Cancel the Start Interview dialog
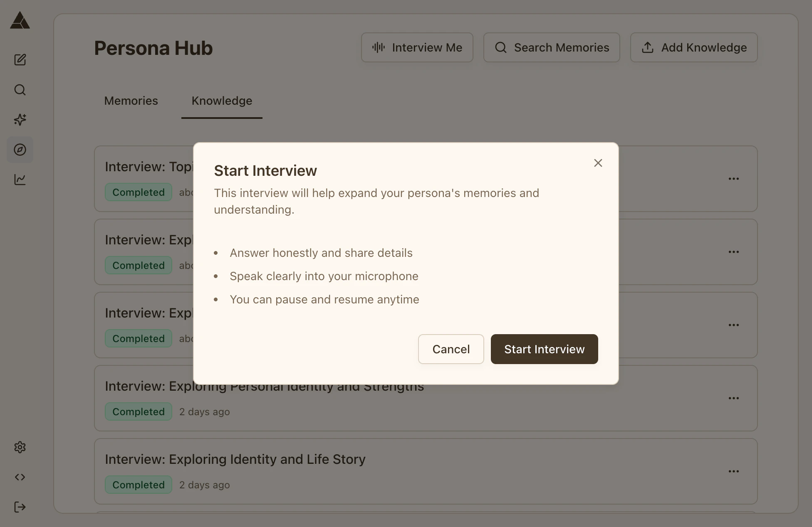 [x=451, y=349]
